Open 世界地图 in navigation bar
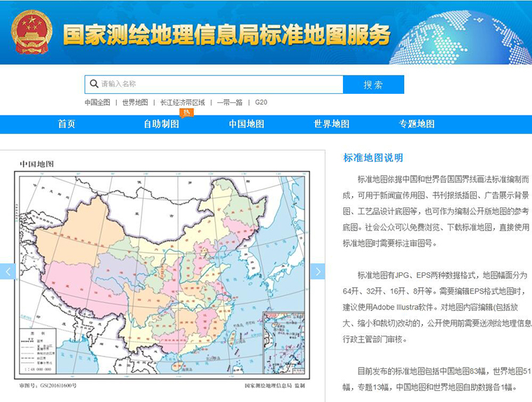The width and height of the screenshot is (532, 402). click(x=332, y=124)
